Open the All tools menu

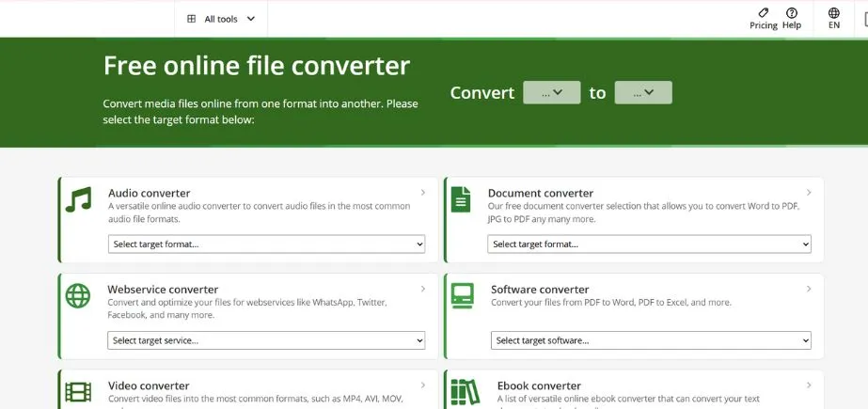click(221, 19)
